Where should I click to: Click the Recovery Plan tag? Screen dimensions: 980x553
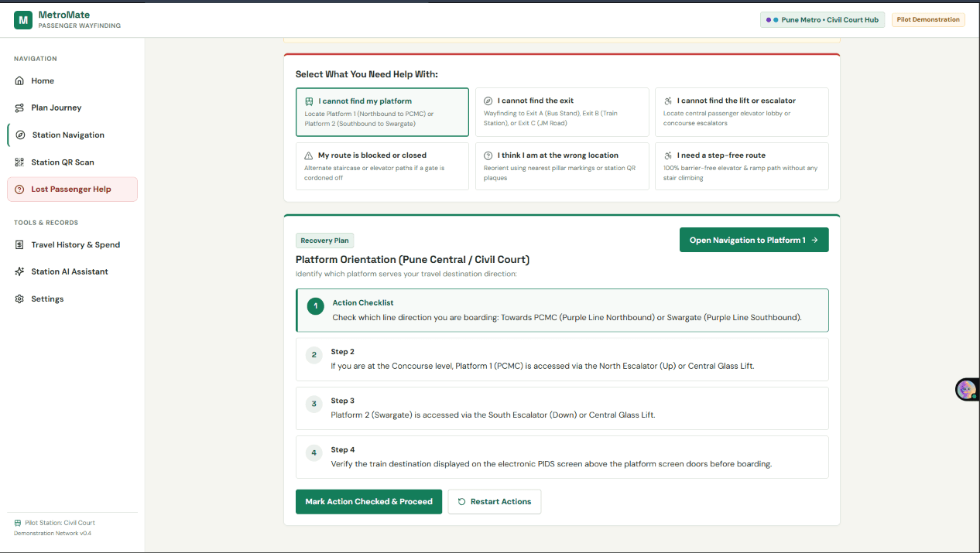(x=324, y=241)
